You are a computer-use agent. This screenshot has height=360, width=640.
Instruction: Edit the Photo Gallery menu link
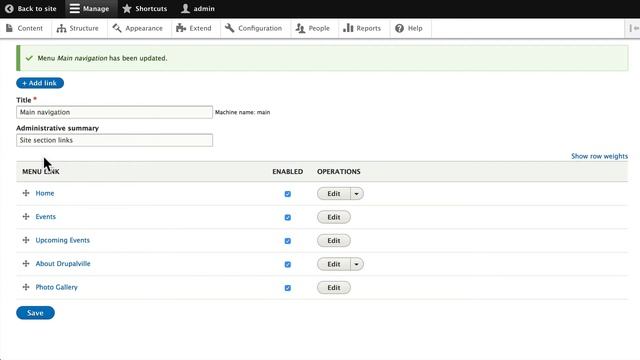point(334,287)
